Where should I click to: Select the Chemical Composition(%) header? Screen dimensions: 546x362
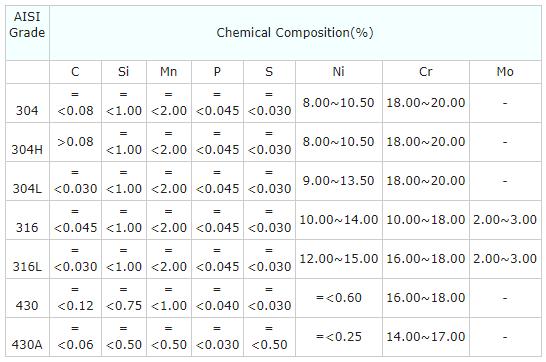[x=295, y=33]
